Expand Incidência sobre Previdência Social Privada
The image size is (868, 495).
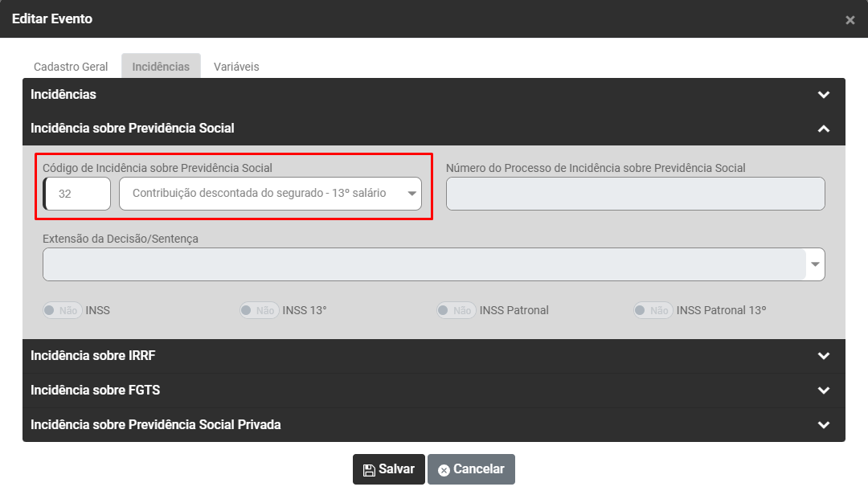[x=823, y=425]
